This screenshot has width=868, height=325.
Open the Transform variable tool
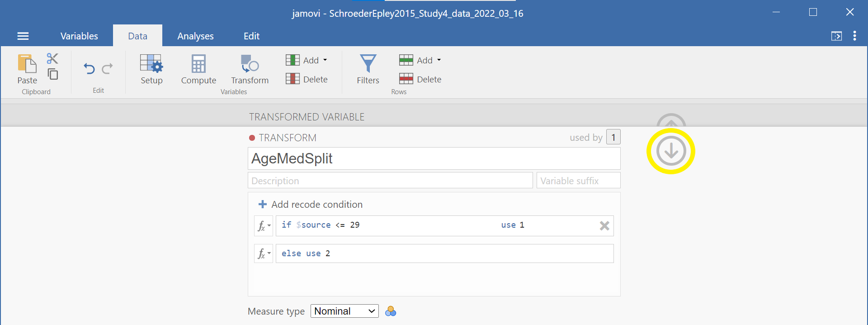point(250,69)
